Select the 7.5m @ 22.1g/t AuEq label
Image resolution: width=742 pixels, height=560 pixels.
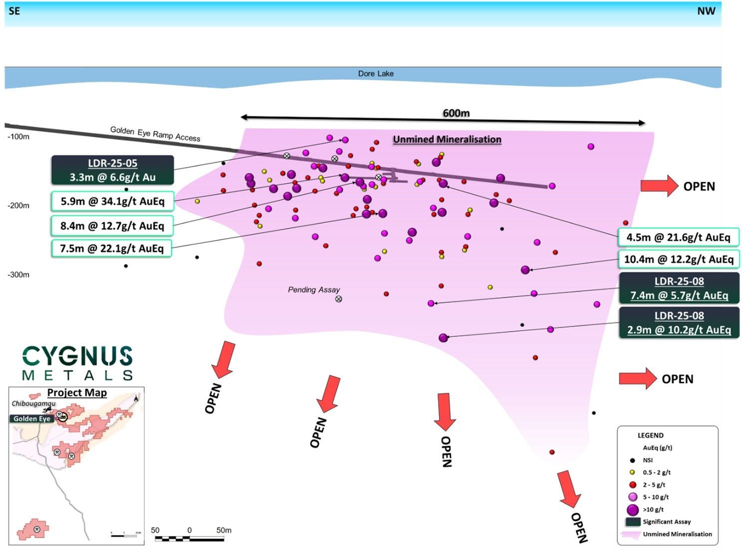[112, 248]
